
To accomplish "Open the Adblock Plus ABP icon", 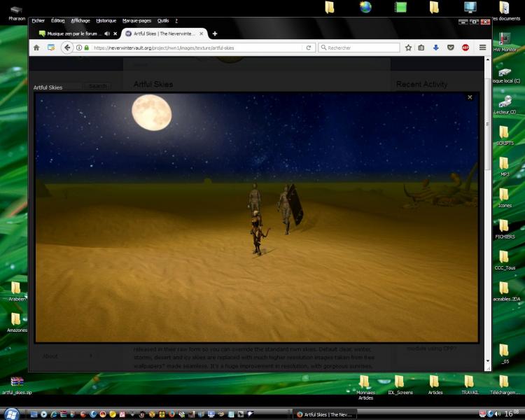I will (465, 48).
